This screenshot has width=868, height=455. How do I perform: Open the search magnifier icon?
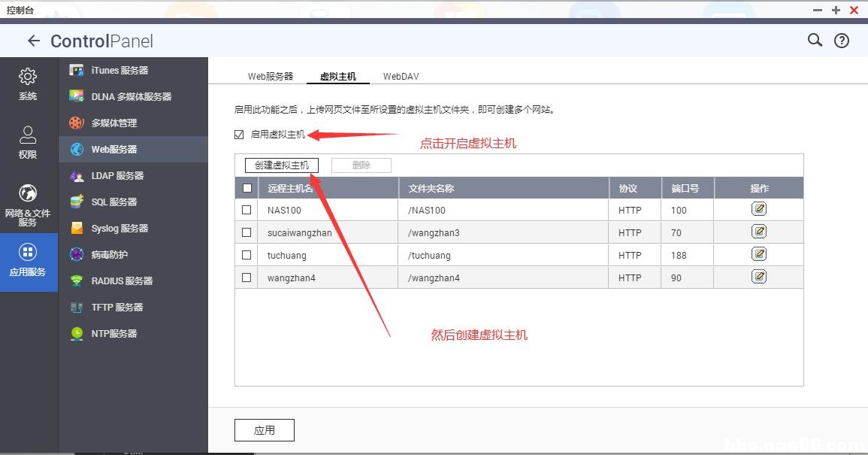(815, 41)
